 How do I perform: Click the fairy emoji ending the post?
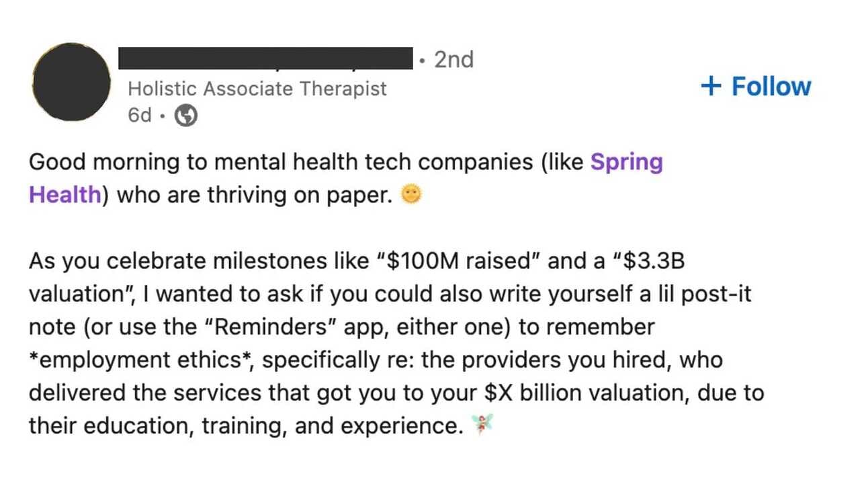482,424
